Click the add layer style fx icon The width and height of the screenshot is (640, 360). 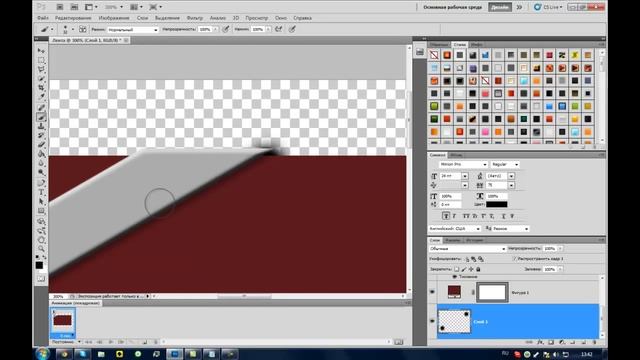540,342
